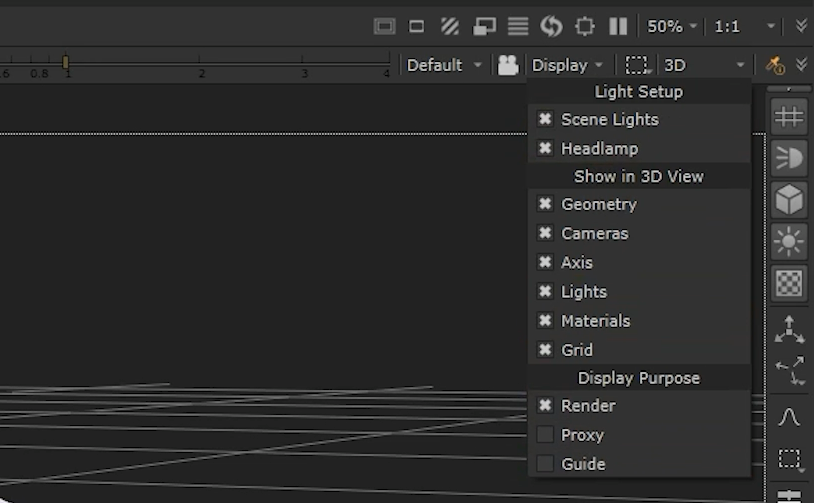Click the Cameras menu label
This screenshot has width=814, height=503.
pos(594,234)
